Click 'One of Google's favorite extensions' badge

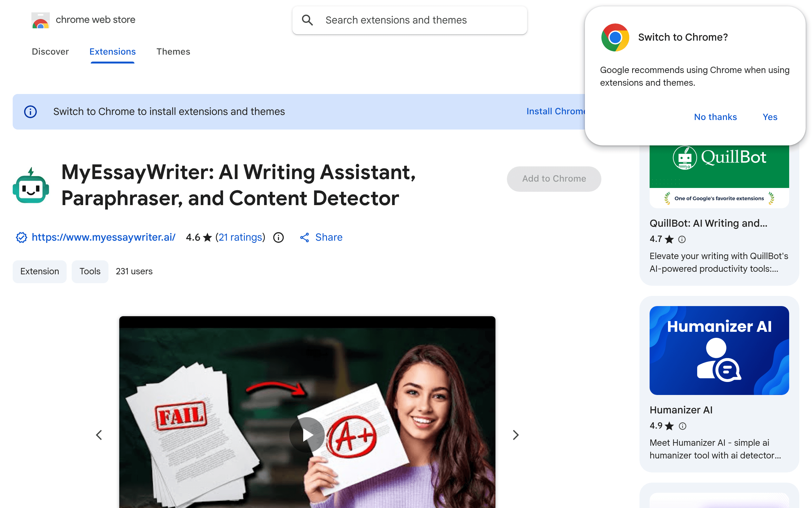tap(719, 198)
